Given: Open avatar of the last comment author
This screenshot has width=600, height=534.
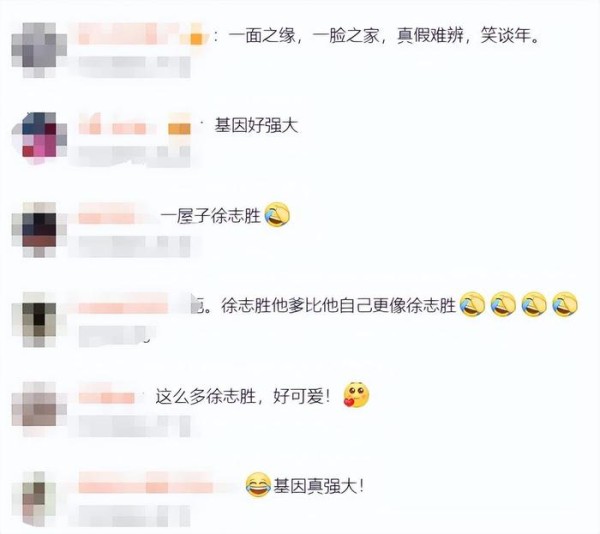Looking at the screenshot, I should pos(39,499).
